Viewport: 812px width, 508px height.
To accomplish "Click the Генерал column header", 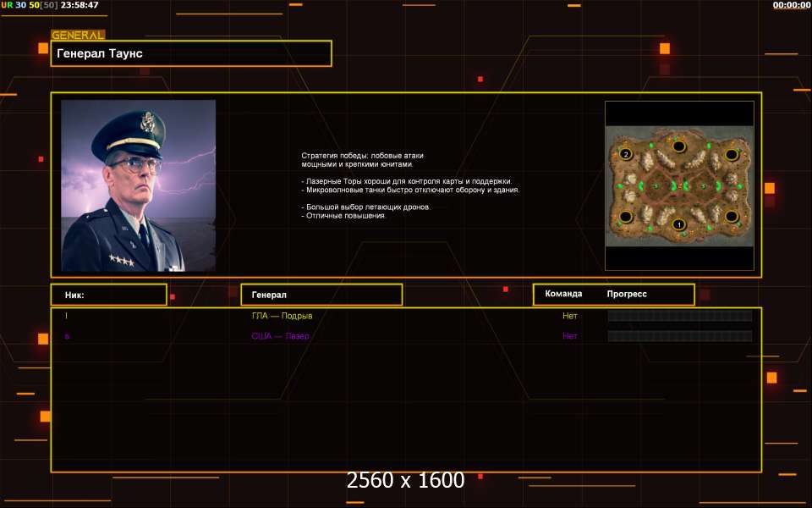I will click(x=321, y=295).
